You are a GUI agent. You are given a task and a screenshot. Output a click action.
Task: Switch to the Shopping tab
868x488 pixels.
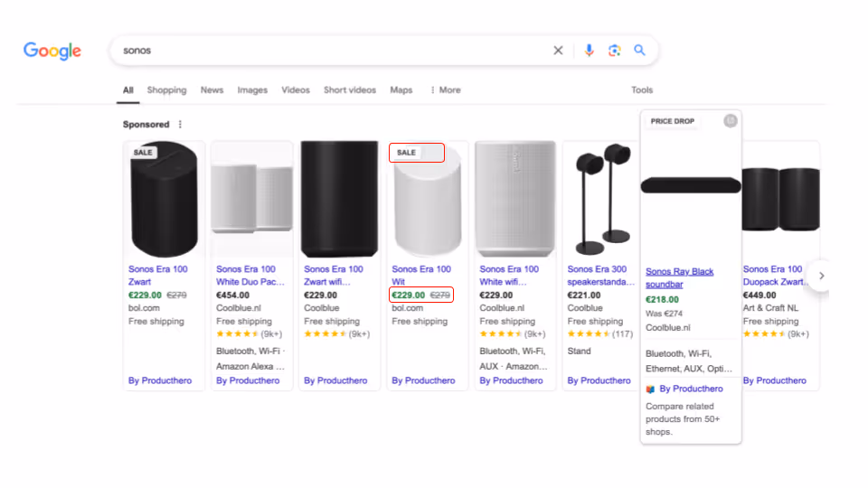click(x=166, y=90)
